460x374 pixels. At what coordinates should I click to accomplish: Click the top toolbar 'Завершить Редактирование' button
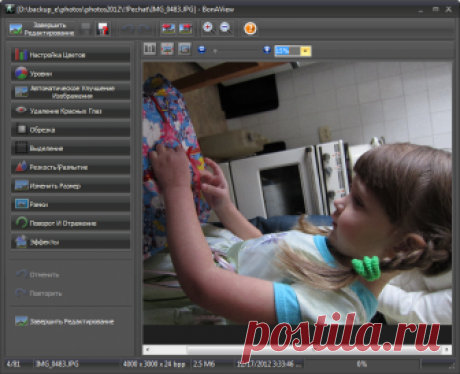[x=41, y=29]
